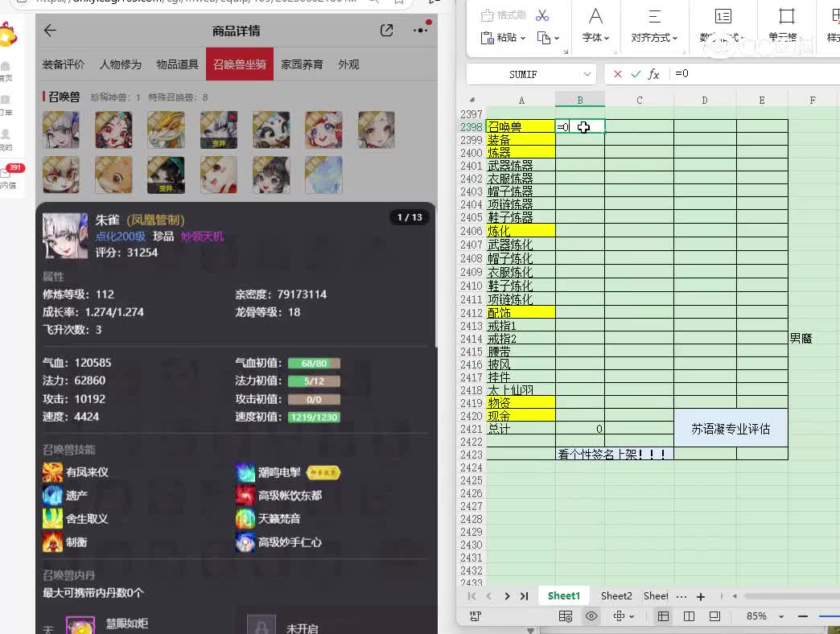The image size is (840, 634).
Task: Add a new sheet with plus button
Action: click(x=700, y=596)
